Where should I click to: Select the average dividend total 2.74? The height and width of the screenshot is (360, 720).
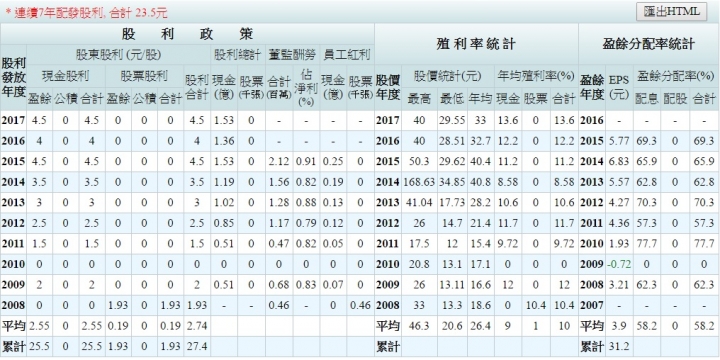(x=197, y=326)
